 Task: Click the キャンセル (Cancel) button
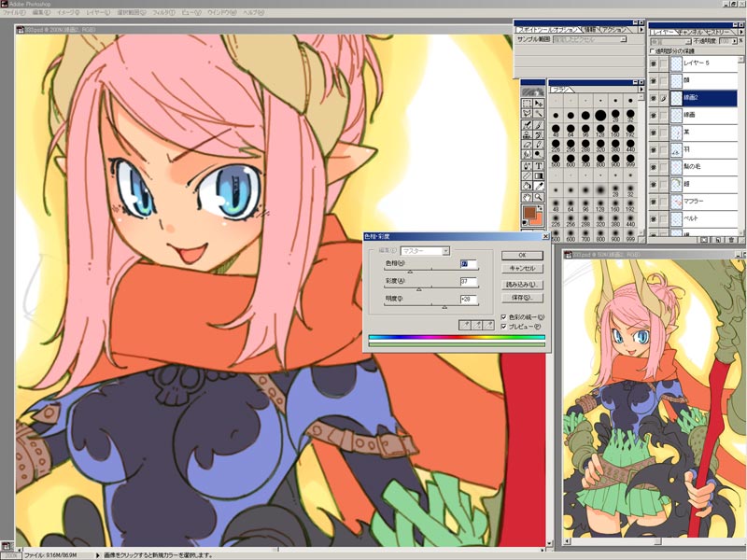click(x=522, y=269)
